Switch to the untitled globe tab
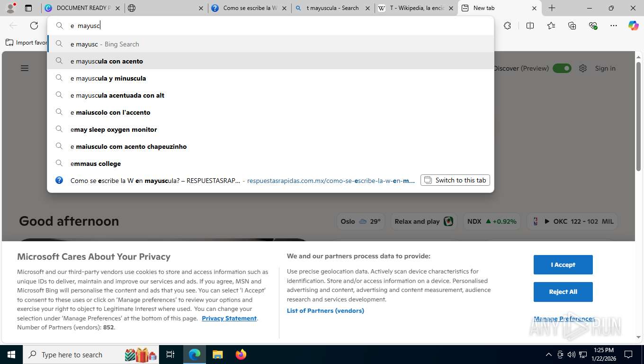644x364 pixels. point(166,8)
